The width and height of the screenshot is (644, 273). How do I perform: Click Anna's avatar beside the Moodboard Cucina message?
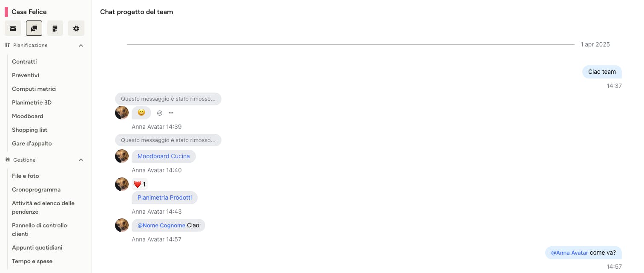[x=122, y=156]
